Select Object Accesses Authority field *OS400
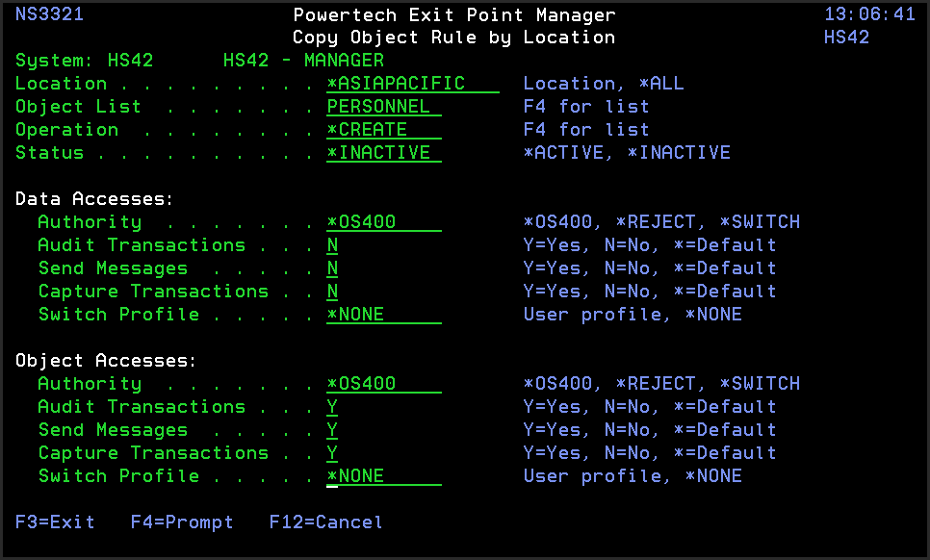 coord(384,384)
